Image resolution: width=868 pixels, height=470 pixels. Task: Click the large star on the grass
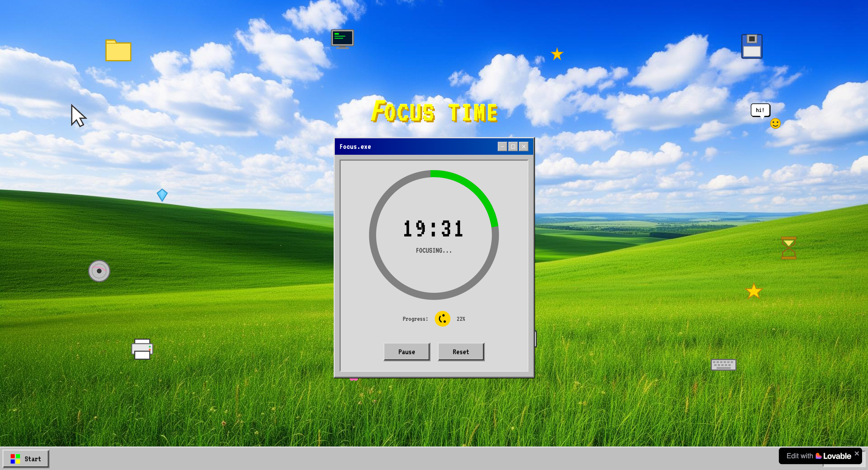click(x=753, y=291)
